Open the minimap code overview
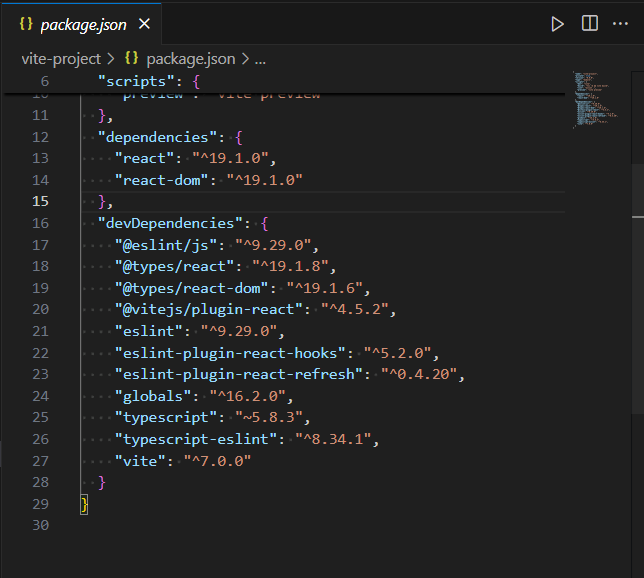This screenshot has height=578, width=644. 595,100
